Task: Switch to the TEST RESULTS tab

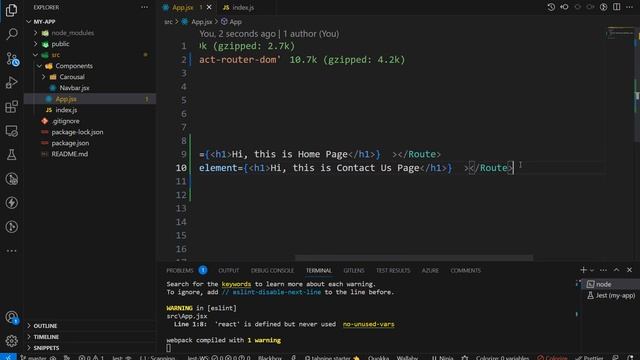Action: [x=393, y=270]
